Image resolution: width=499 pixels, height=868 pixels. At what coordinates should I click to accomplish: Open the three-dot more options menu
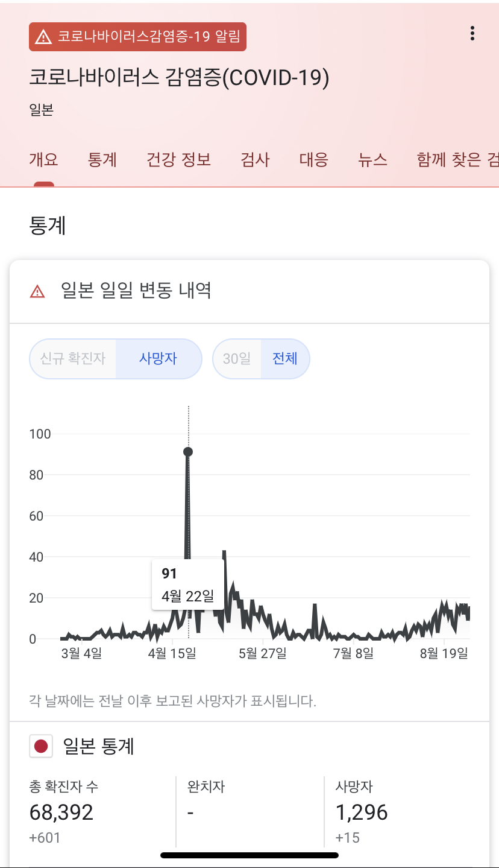tap(472, 34)
